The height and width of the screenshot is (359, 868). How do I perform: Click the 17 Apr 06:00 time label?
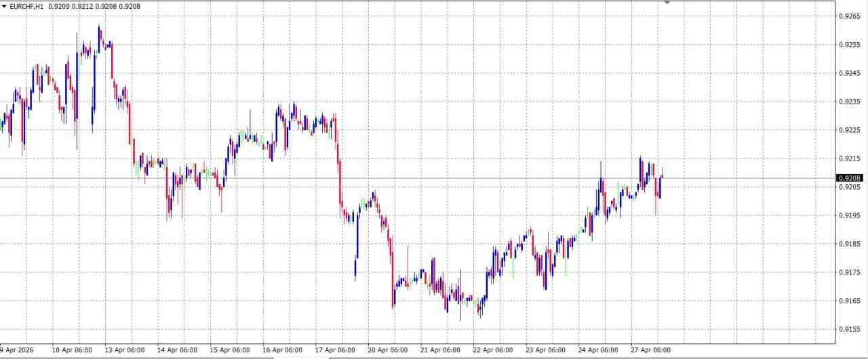click(335, 350)
